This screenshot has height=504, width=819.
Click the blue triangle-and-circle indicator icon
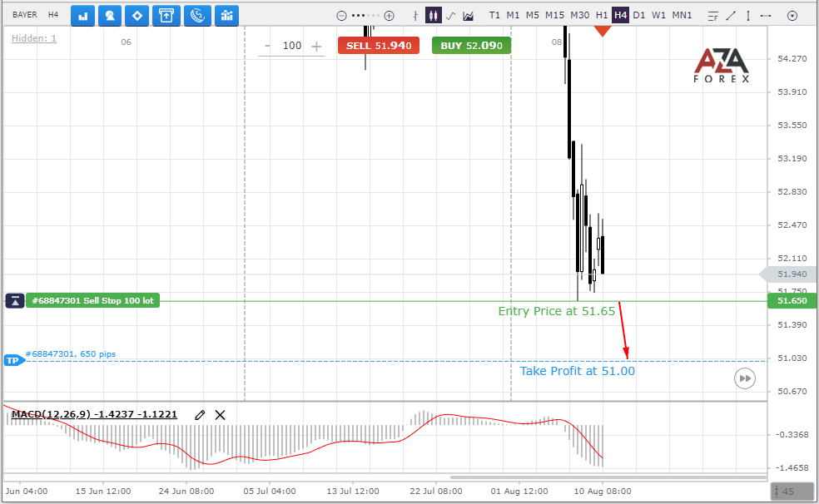coord(110,16)
